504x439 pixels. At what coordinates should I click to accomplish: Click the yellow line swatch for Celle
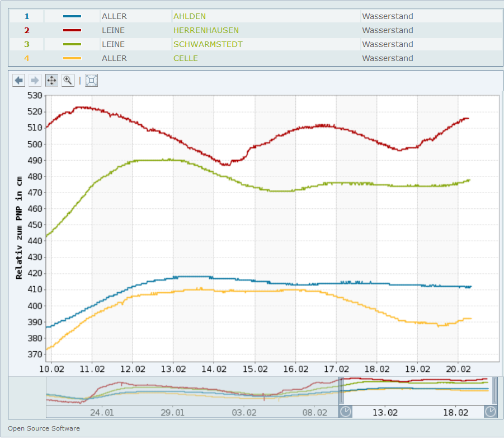tap(72, 58)
